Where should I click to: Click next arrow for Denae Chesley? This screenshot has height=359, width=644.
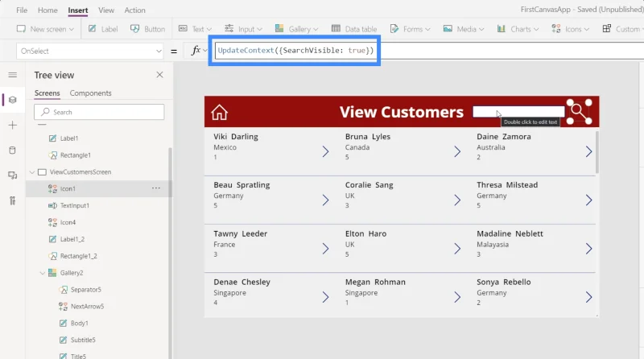coord(325,297)
